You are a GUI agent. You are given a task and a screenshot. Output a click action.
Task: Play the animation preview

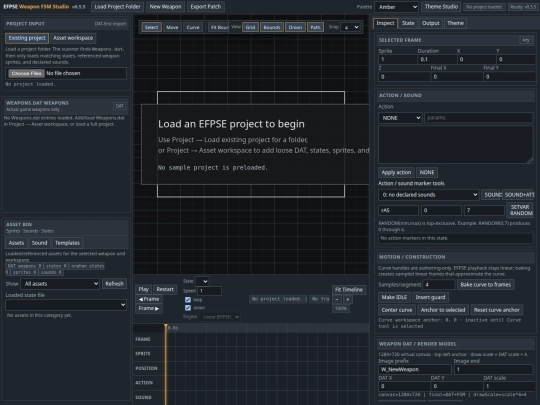click(x=144, y=289)
